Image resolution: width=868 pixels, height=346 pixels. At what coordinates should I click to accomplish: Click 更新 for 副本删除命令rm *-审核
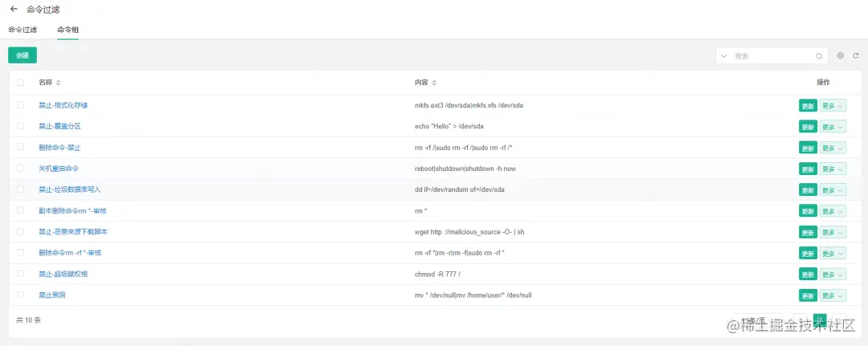pos(808,210)
